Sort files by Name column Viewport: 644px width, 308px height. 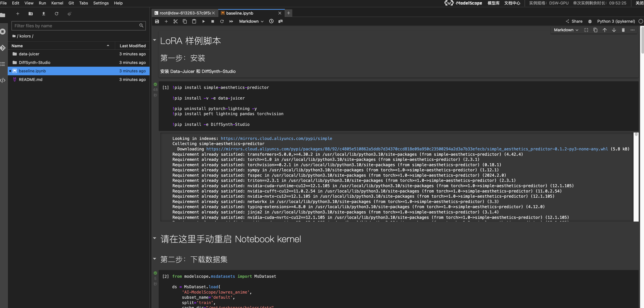click(x=61, y=46)
